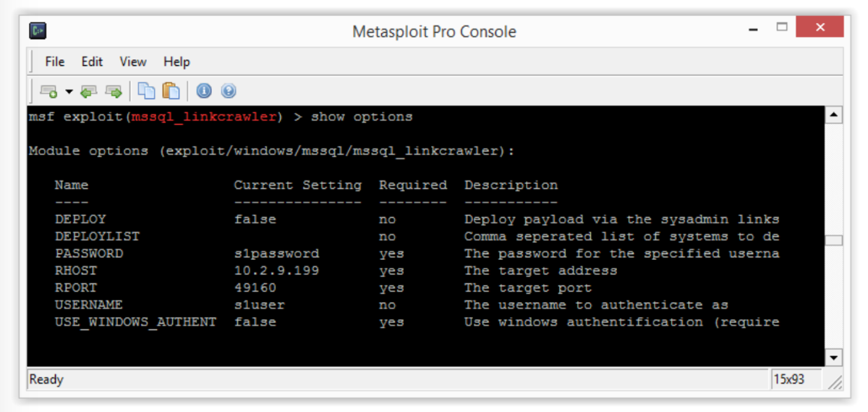The width and height of the screenshot is (868, 412).
Task: Click the previous tab green arrow icon
Action: pyautogui.click(x=89, y=91)
